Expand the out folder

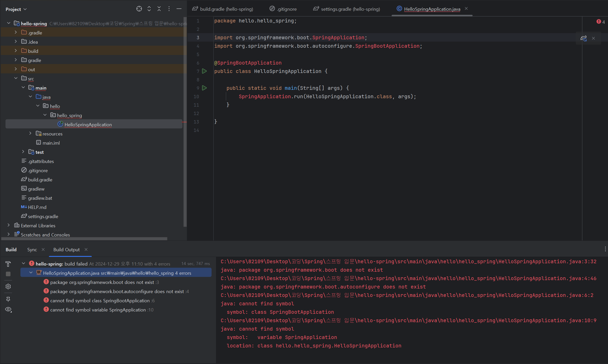(16, 69)
